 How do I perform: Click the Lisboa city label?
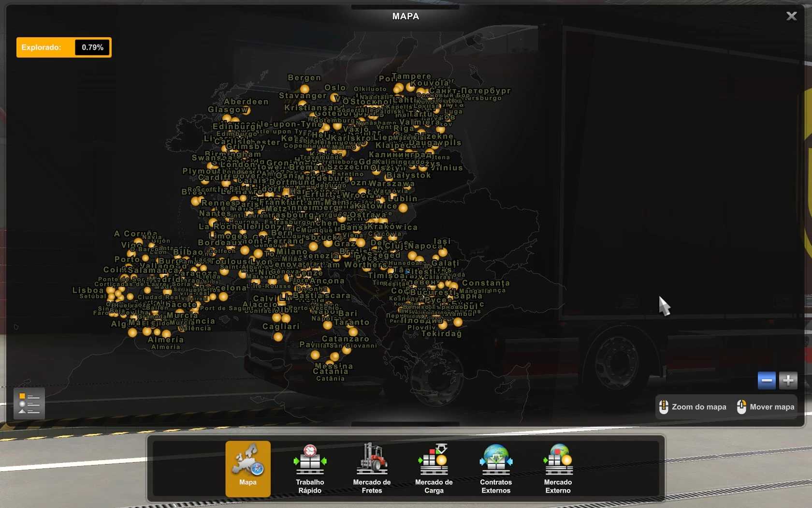point(88,290)
